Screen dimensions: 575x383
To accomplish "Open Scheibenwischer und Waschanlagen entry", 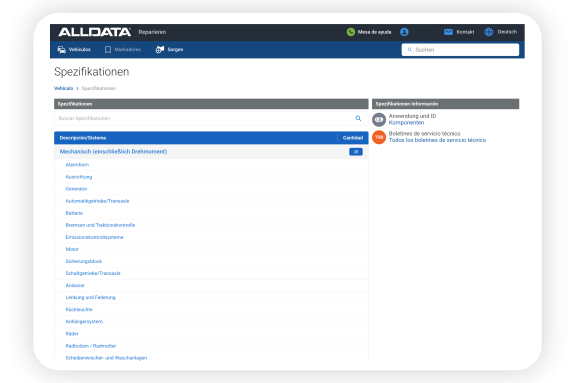I will tap(106, 358).
